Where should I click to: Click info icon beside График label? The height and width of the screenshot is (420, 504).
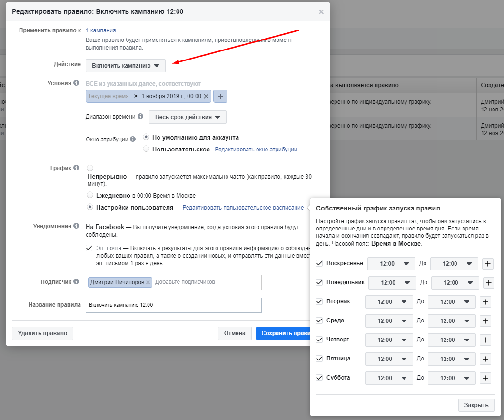click(x=76, y=168)
